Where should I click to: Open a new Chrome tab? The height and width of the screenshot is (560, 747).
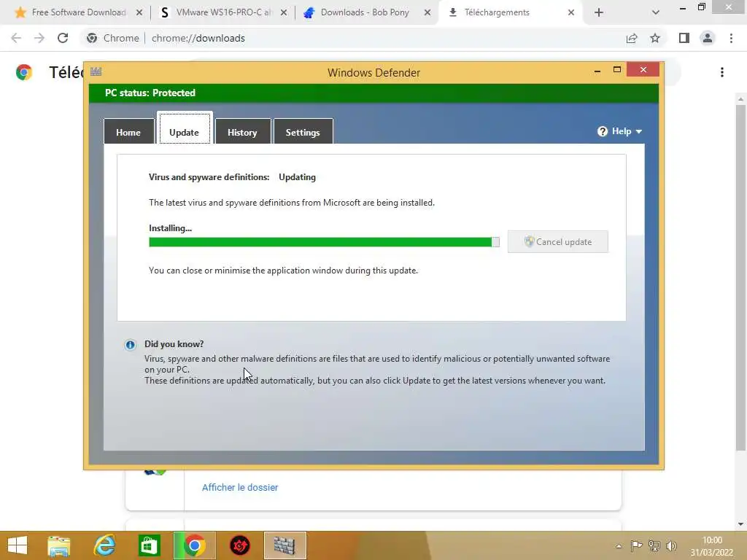tap(599, 12)
